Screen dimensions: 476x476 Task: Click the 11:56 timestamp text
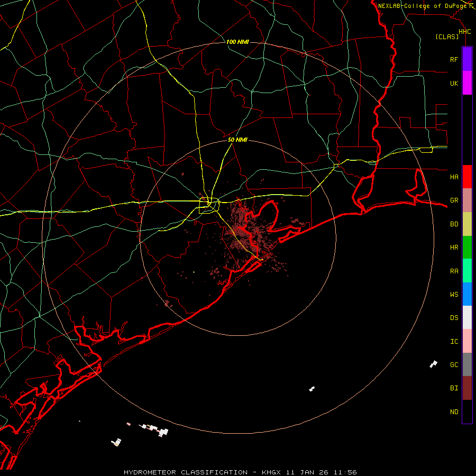tap(345, 472)
